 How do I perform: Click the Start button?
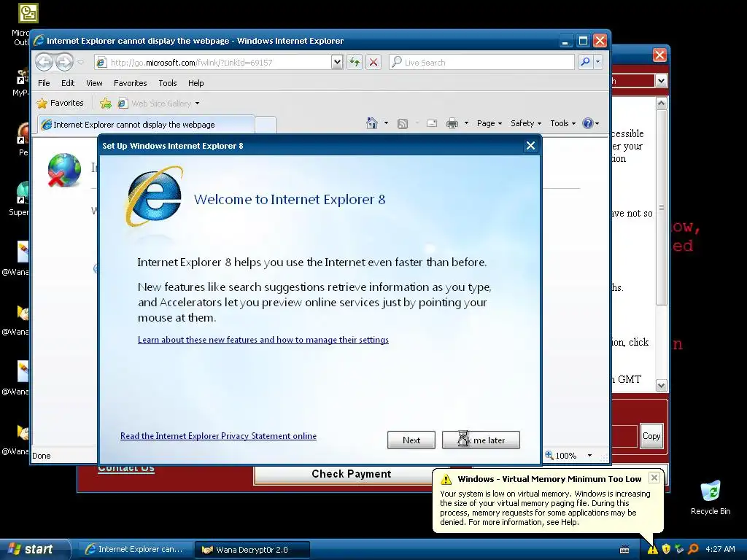pos(35,549)
